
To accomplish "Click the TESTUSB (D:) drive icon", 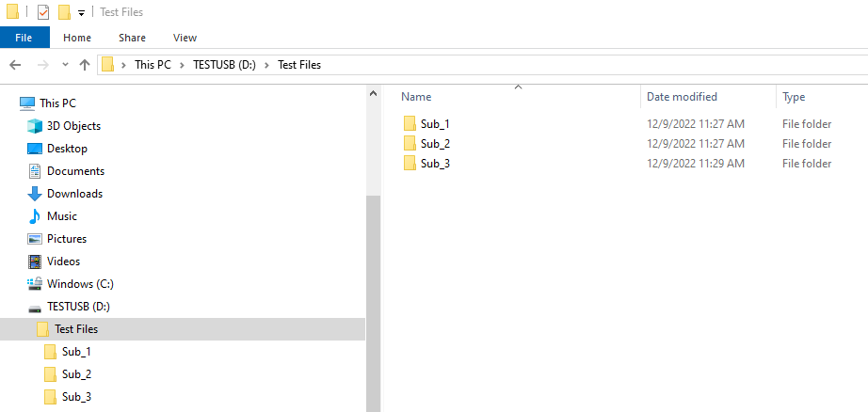I will (x=35, y=308).
